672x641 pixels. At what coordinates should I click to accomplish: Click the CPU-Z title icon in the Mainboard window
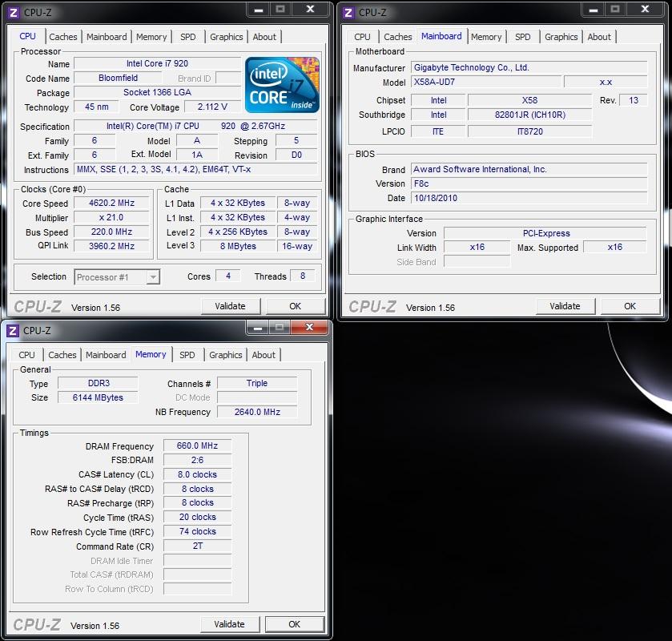coord(348,13)
